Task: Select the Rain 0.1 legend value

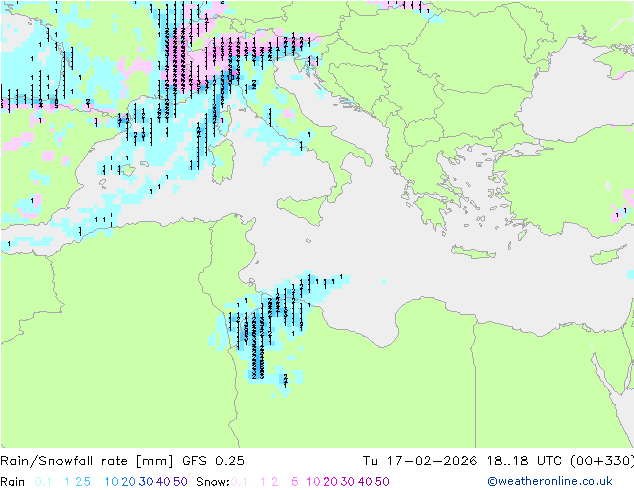Action: [x=43, y=482]
